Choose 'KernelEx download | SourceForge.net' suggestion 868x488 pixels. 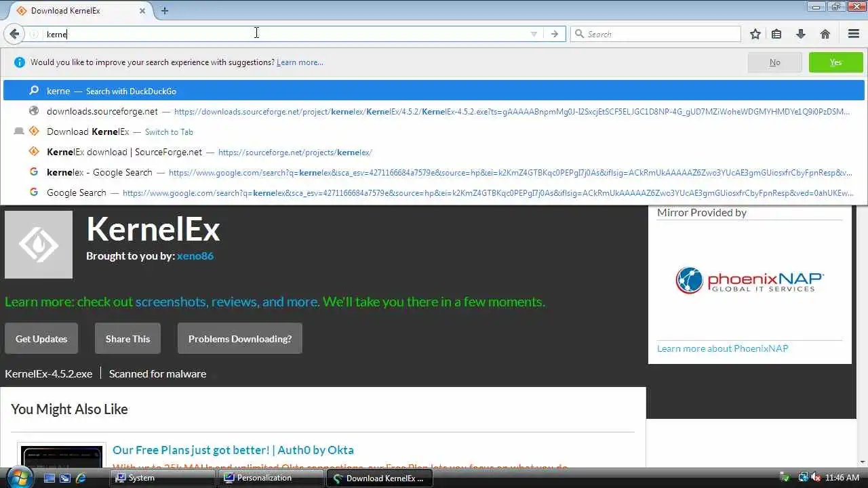tap(434, 152)
